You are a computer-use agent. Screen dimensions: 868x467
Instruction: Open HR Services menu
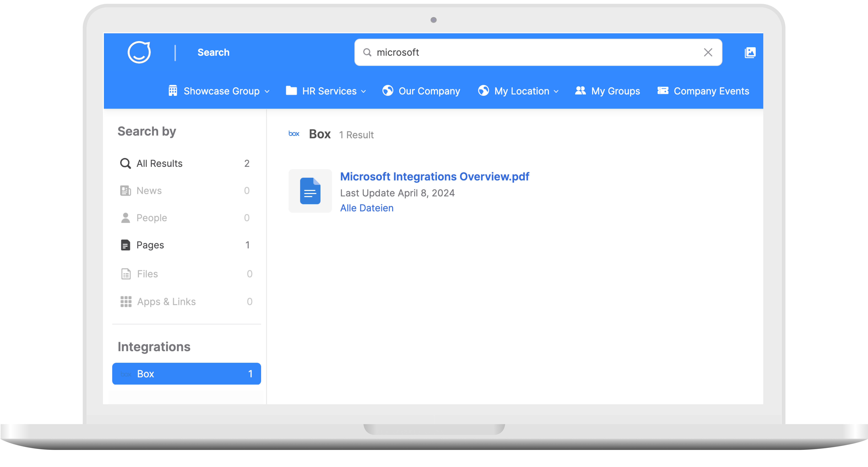click(326, 91)
